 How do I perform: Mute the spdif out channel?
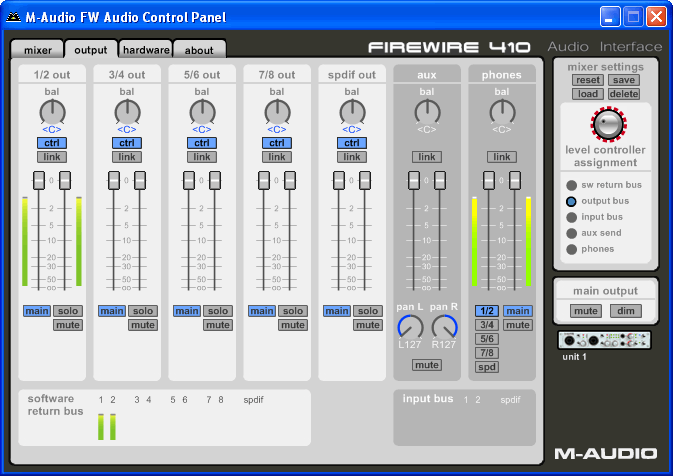(368, 325)
